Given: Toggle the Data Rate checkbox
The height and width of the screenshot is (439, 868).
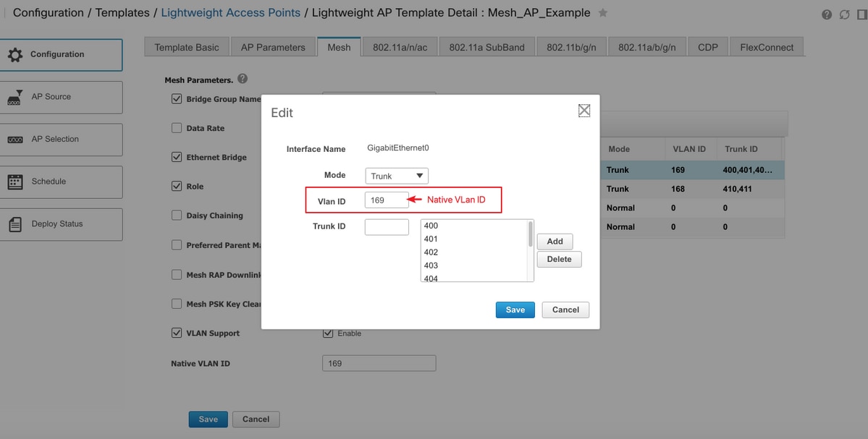Looking at the screenshot, I should 177,128.
